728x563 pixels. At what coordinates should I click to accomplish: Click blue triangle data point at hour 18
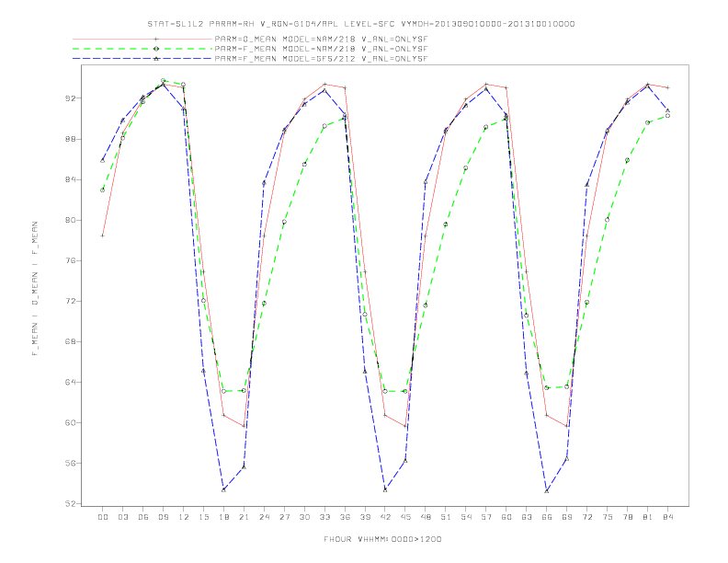point(223,489)
